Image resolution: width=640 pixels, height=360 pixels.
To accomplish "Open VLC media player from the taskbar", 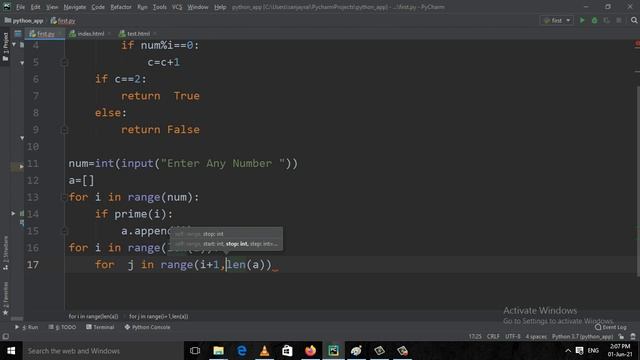I will pyautogui.click(x=264, y=351).
